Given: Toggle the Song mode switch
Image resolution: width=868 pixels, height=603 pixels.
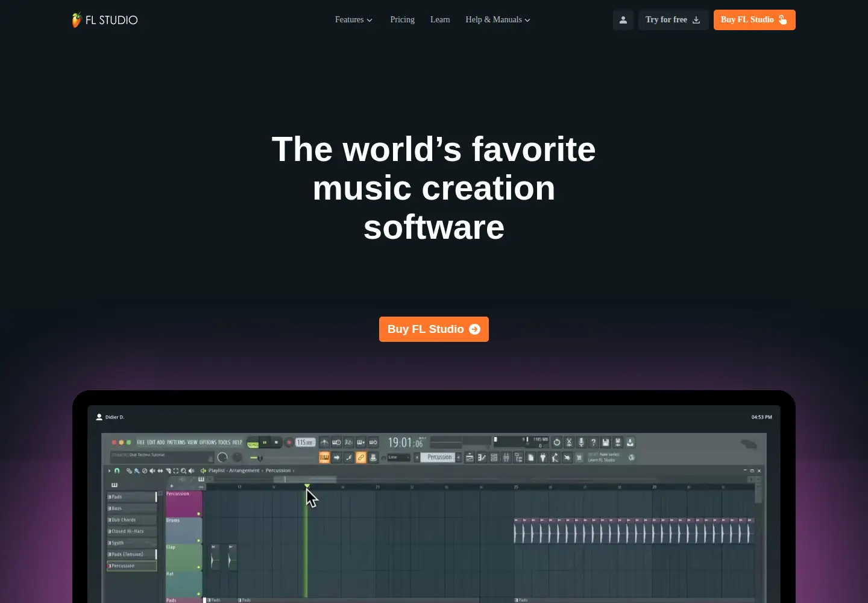Looking at the screenshot, I should click(x=253, y=444).
